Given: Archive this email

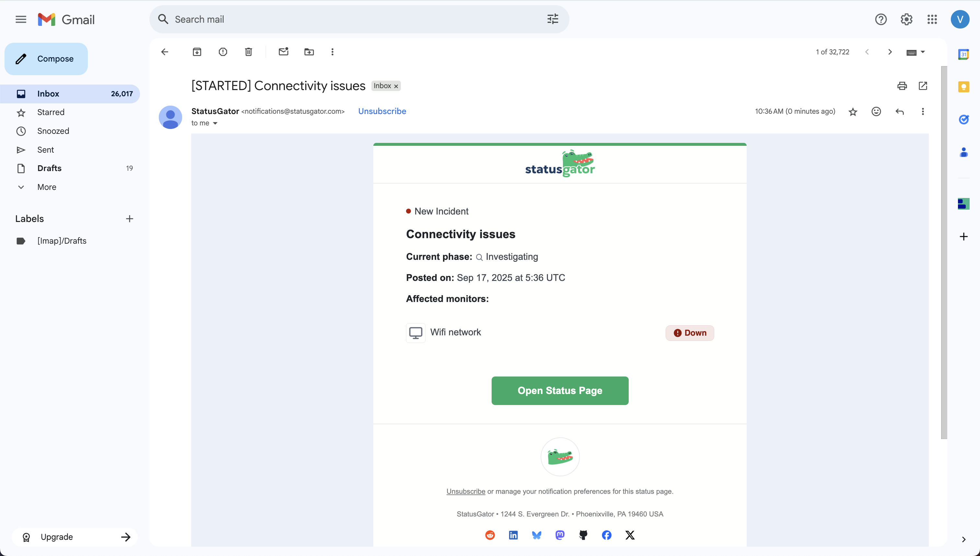Looking at the screenshot, I should pos(197,52).
